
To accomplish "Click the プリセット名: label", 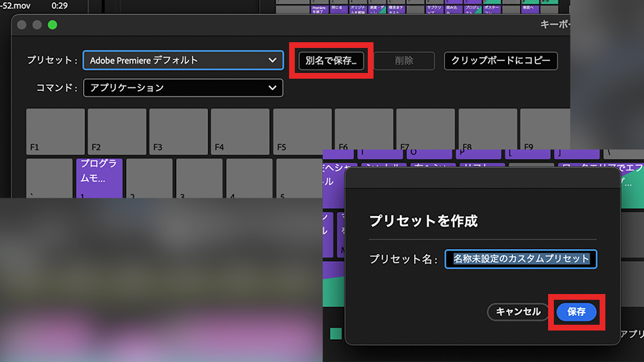I will (404, 260).
